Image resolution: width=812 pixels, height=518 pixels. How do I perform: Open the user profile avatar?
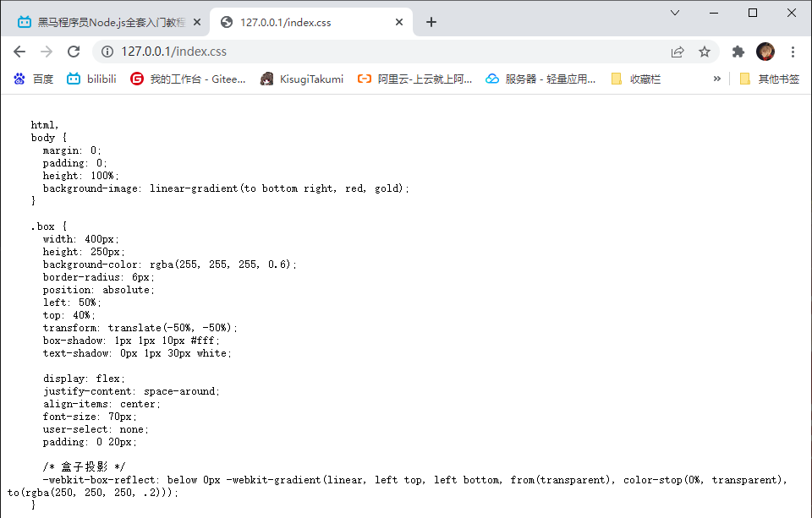(765, 52)
